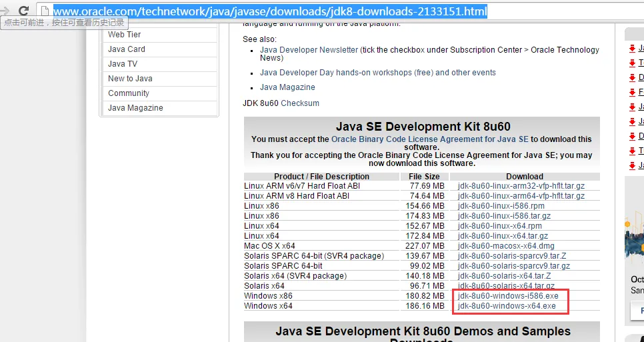644x342 pixels.
Task: Click inside the URL address bar
Action: coord(333,11)
